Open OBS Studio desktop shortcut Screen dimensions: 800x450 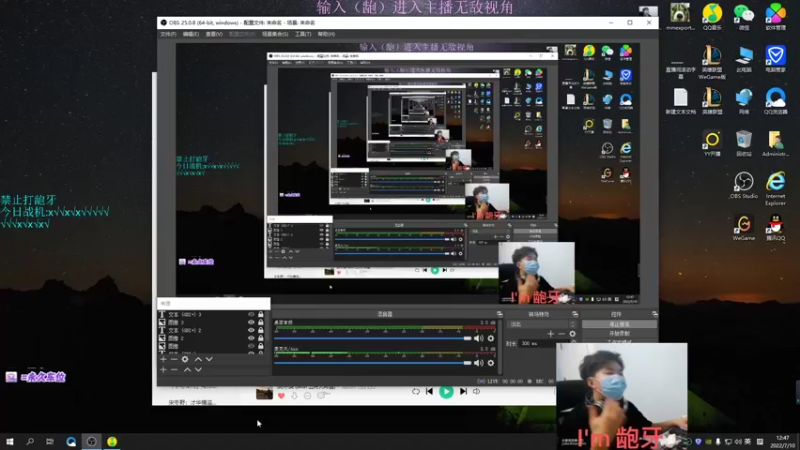point(743,185)
